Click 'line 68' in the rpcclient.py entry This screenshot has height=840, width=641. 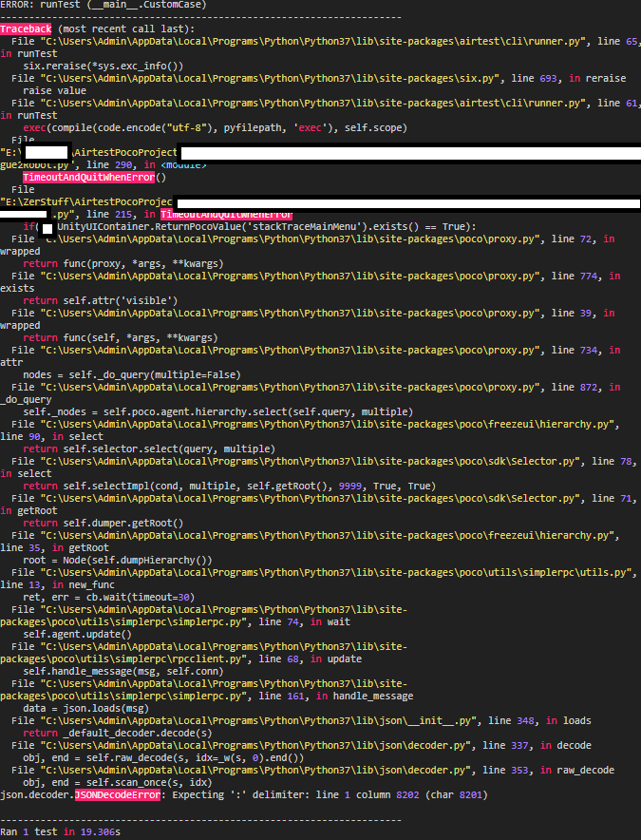point(278,659)
